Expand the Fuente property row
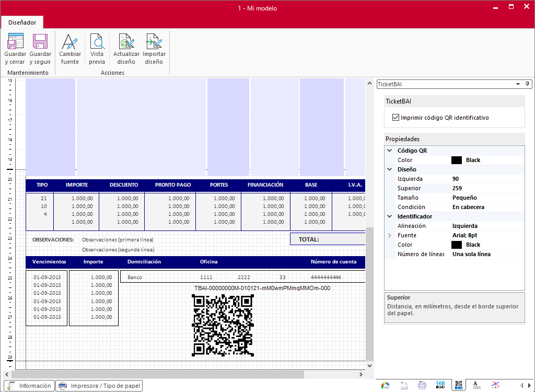This screenshot has height=392, width=535. click(x=390, y=235)
